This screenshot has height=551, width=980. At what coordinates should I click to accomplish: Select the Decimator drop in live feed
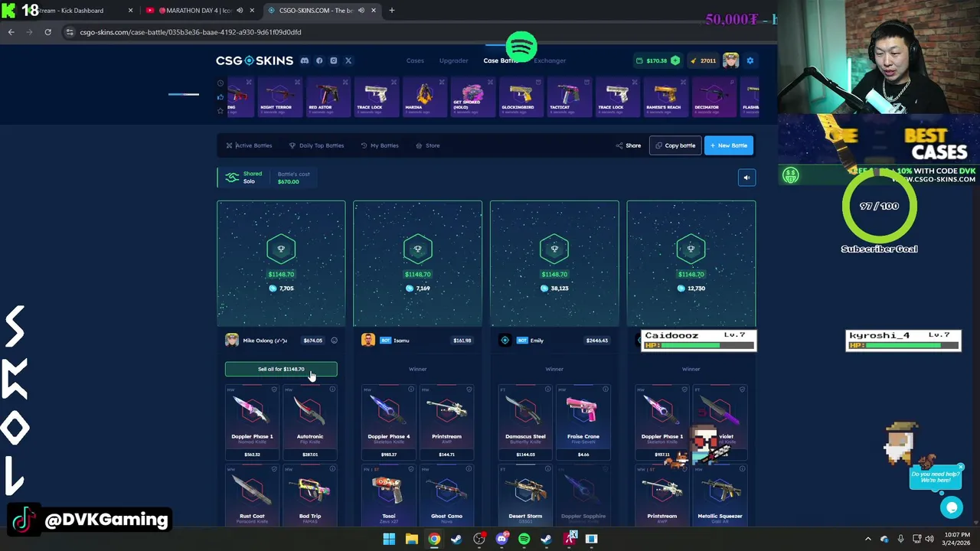713,98
